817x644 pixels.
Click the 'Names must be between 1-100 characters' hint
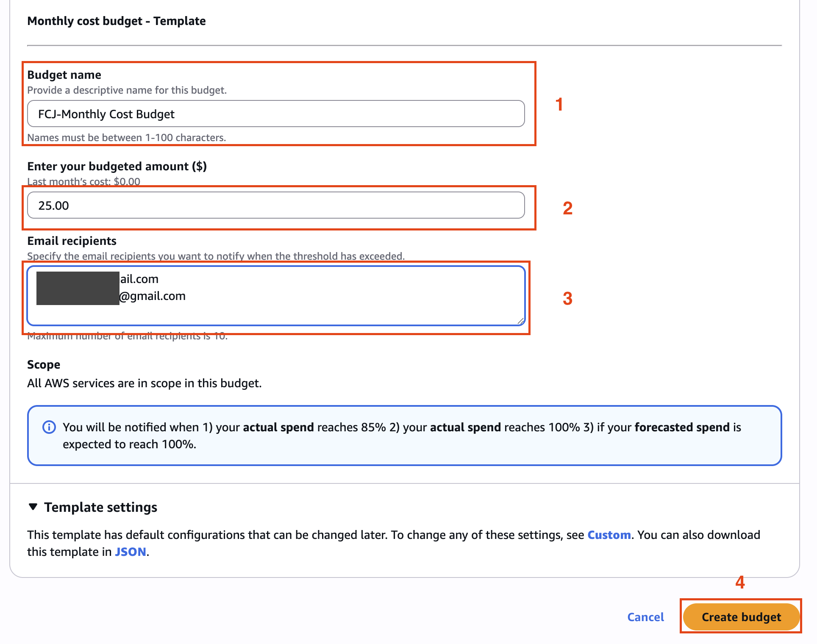click(126, 138)
